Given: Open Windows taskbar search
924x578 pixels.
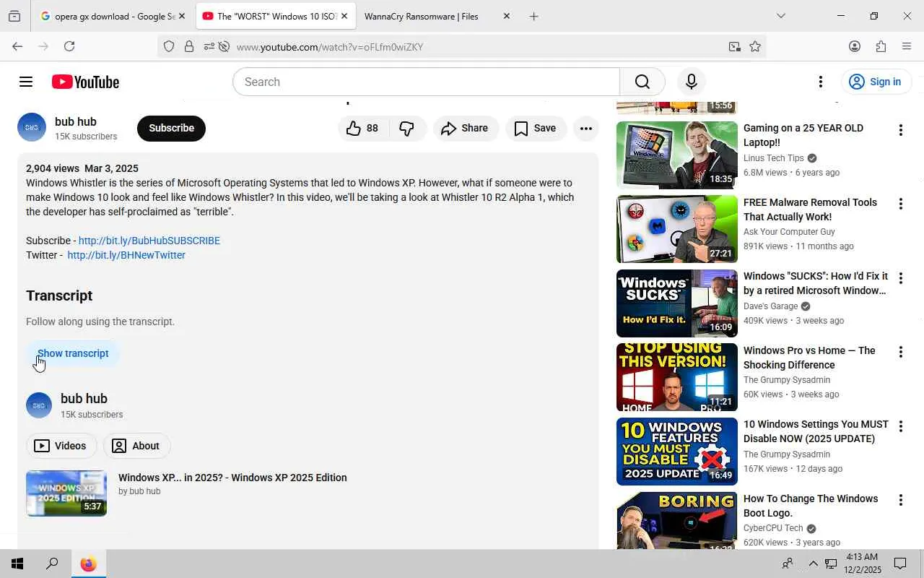Looking at the screenshot, I should [x=52, y=564].
